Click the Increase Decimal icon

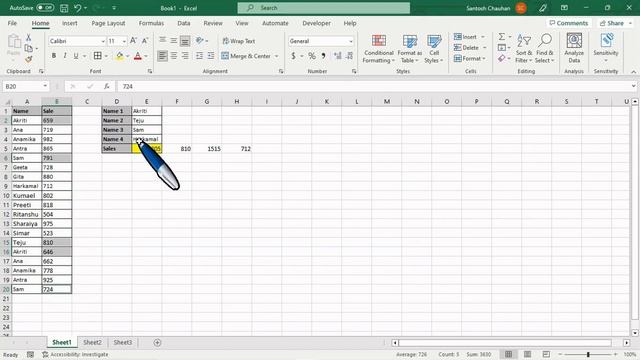(x=338, y=56)
